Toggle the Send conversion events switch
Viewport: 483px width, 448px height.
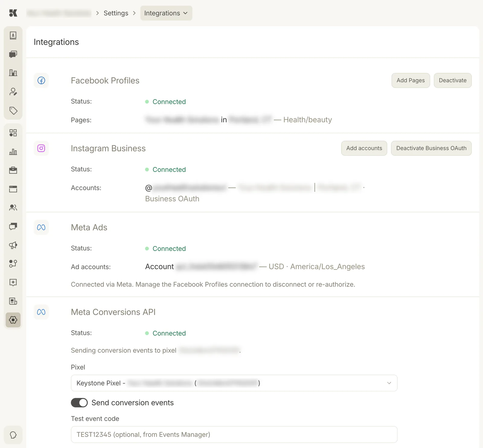click(79, 403)
